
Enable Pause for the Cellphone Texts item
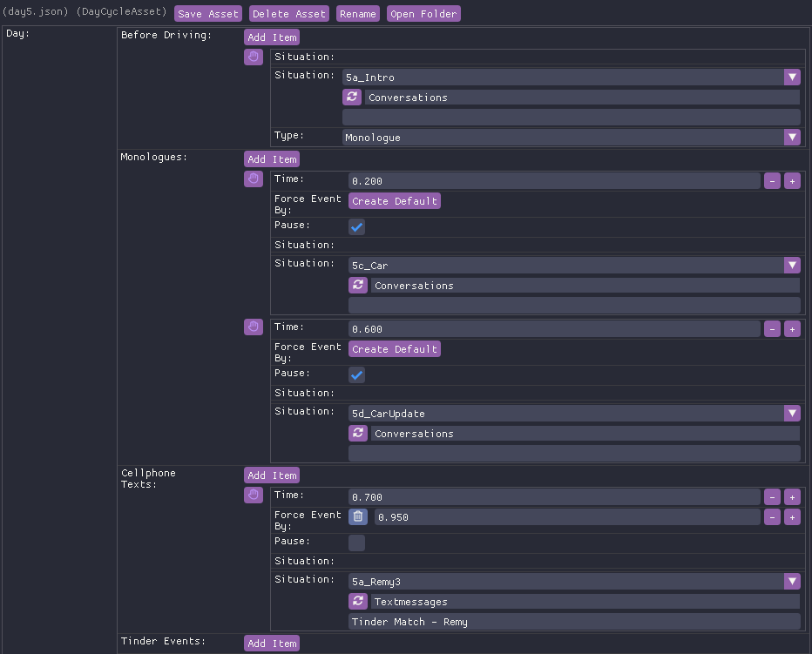357,543
